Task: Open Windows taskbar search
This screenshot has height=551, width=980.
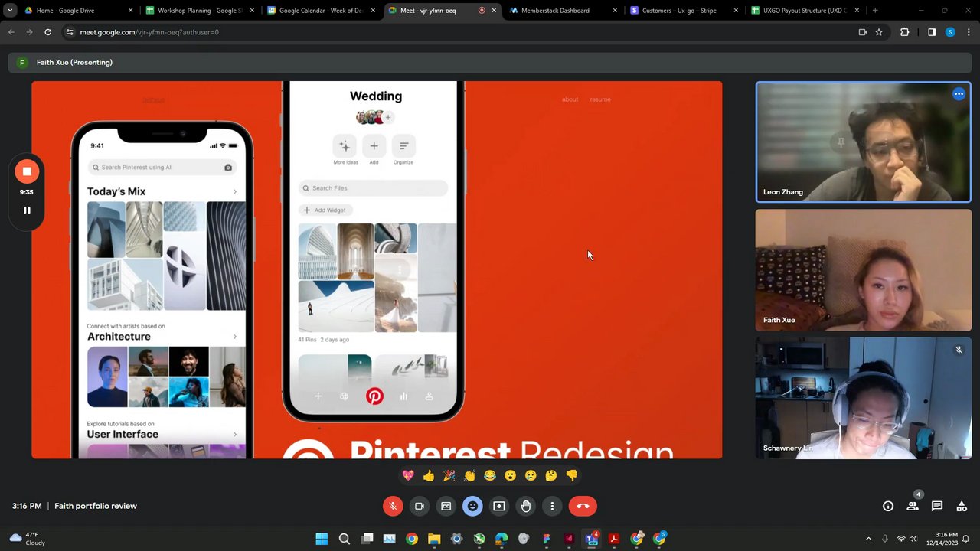Action: tap(345, 539)
